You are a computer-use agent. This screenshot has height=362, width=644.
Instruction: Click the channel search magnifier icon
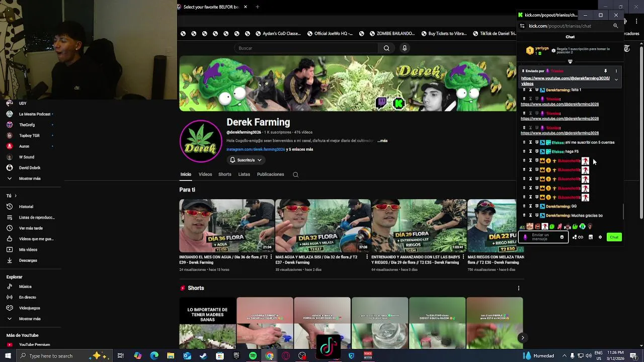tap(296, 174)
